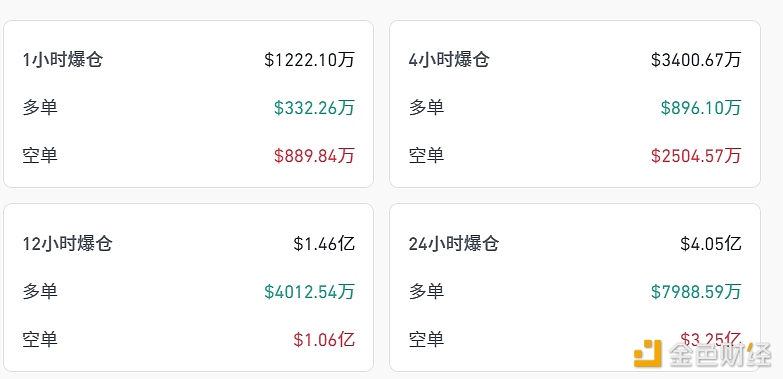Click the green $332.26万 long value
Viewport: 783px width, 379px height.
click(314, 108)
